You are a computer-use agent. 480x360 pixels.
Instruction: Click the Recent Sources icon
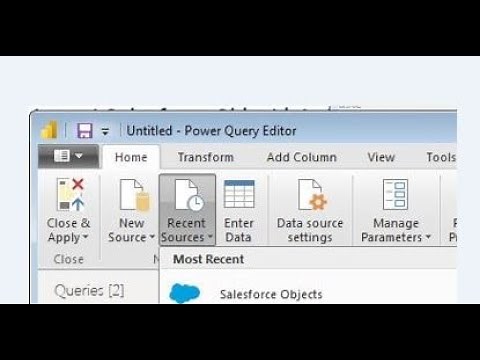click(189, 195)
